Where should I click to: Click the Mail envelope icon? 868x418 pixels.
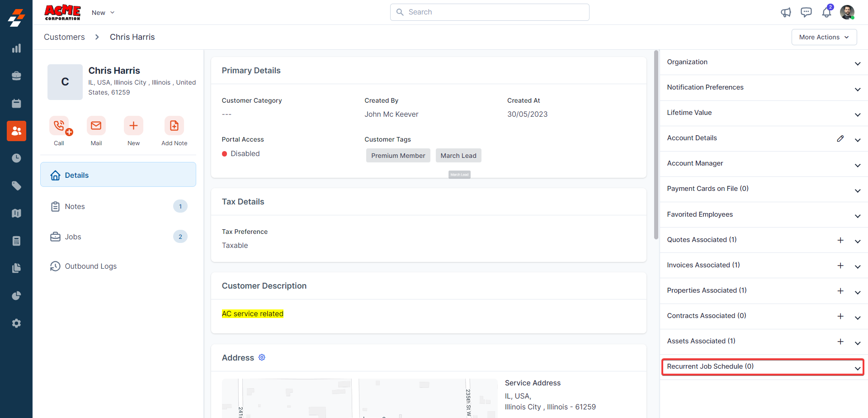96,126
